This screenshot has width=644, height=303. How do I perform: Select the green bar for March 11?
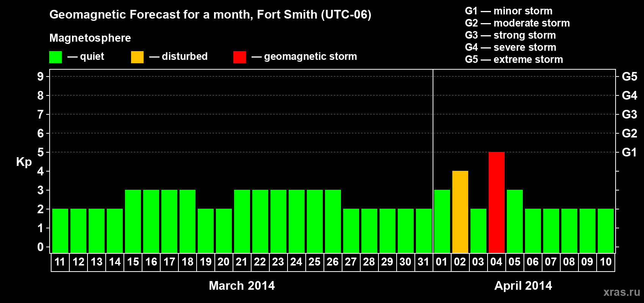click(60, 231)
